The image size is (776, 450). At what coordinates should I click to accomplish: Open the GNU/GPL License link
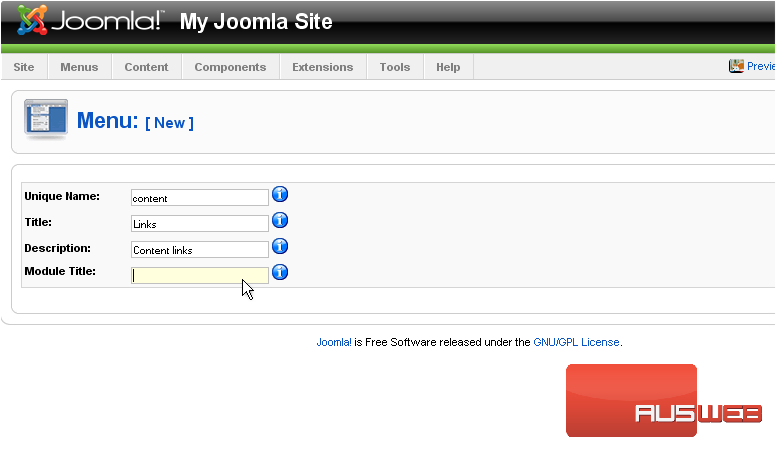(576, 342)
